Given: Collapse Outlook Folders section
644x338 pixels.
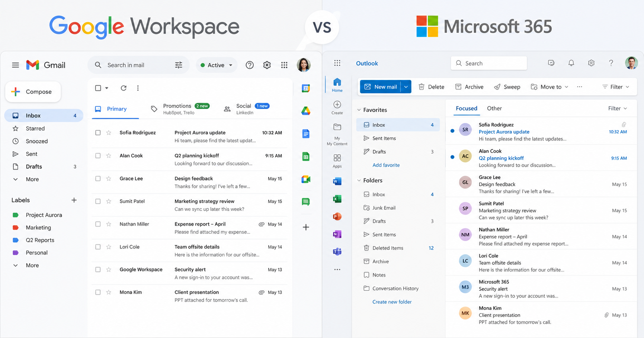Looking at the screenshot, I should coord(359,180).
